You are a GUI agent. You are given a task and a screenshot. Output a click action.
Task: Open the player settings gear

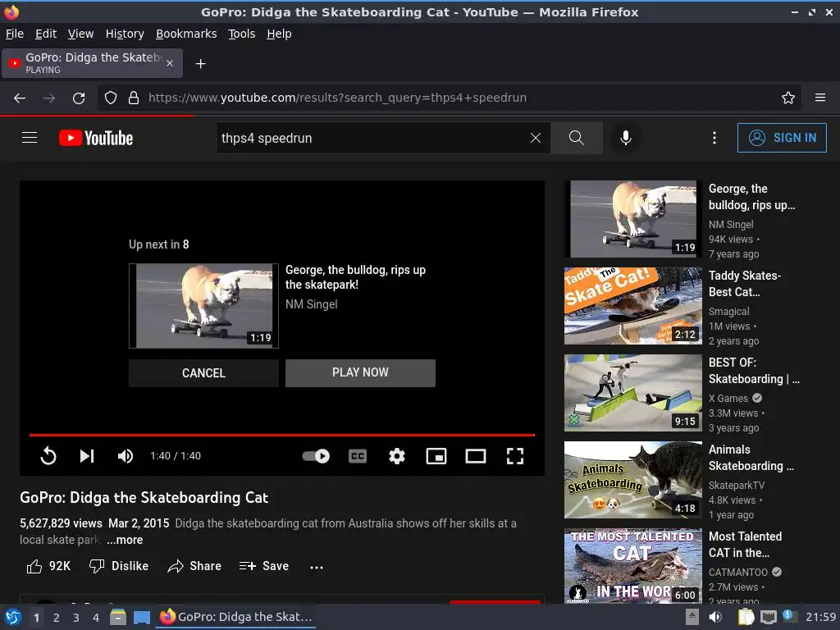coord(397,456)
